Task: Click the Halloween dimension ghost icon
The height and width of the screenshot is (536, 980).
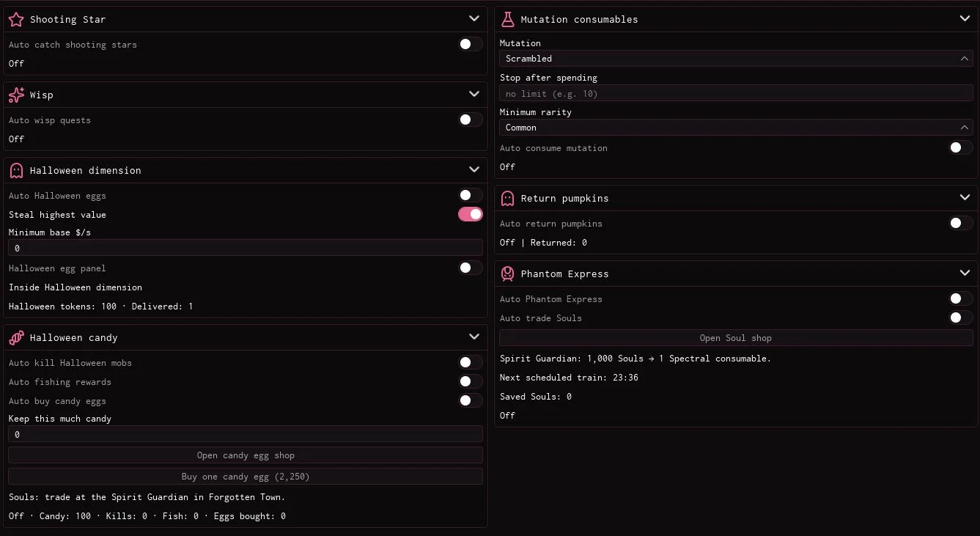Action: pos(16,170)
